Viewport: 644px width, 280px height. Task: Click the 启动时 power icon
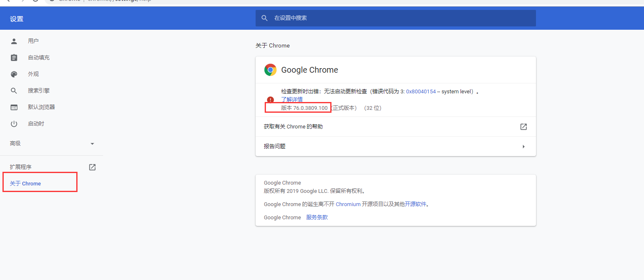(14, 123)
